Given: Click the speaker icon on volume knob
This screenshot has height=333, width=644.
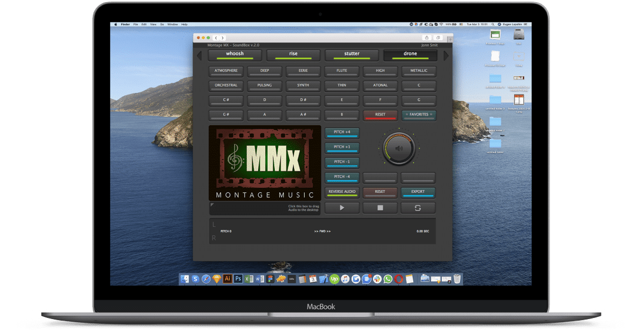Looking at the screenshot, I should click(398, 149).
